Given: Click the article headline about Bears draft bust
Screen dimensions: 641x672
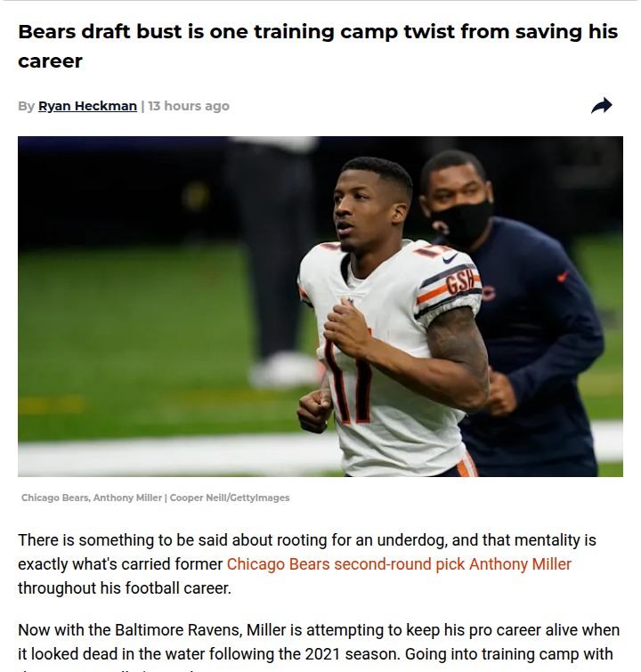Looking at the screenshot, I should [x=318, y=46].
